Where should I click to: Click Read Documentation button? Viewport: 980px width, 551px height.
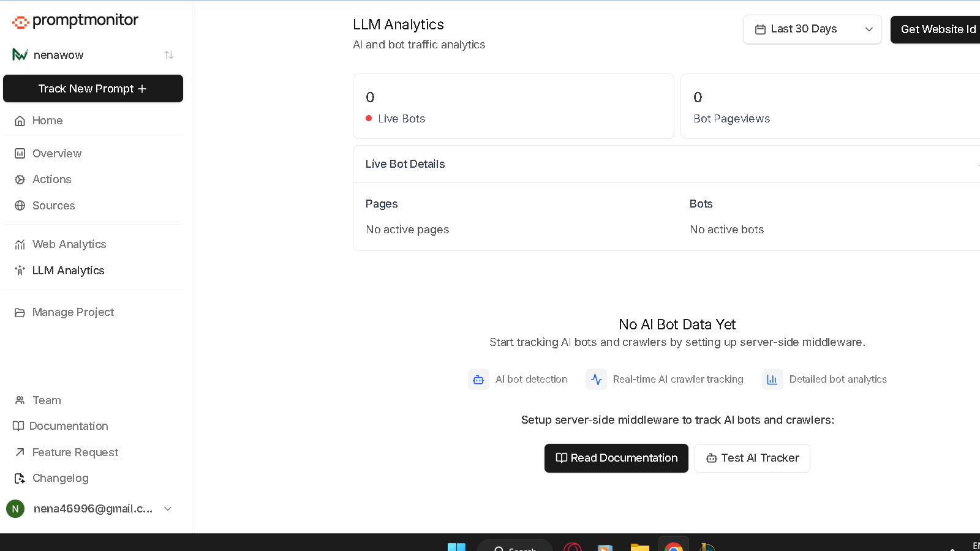(x=616, y=458)
